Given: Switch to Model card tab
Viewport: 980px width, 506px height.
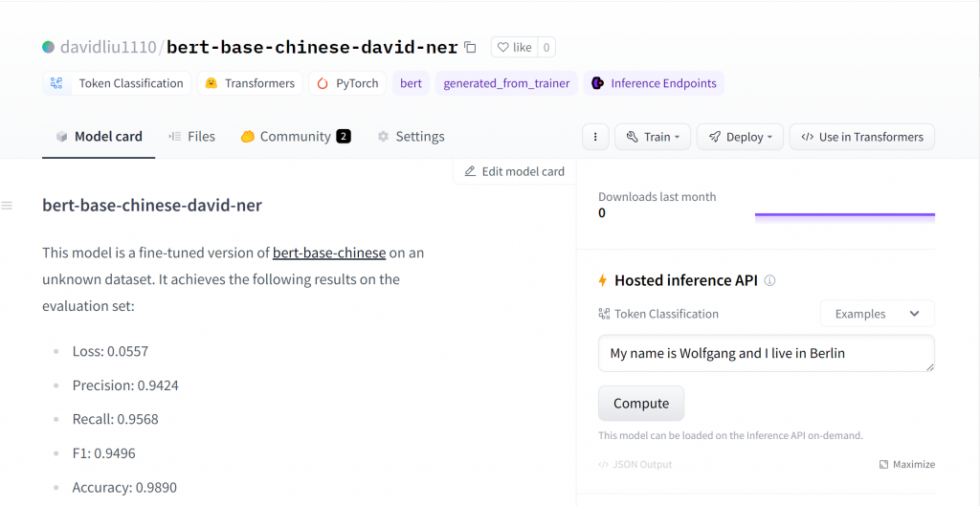Looking at the screenshot, I should coord(99,137).
